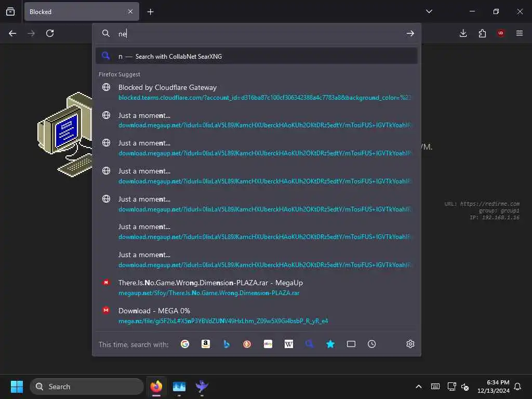Open Firefox downloads panel
The width and height of the screenshot is (532, 399).
point(463,33)
